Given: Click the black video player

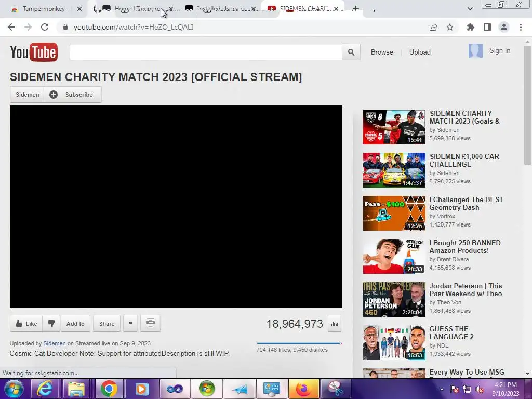Looking at the screenshot, I should [176, 207].
